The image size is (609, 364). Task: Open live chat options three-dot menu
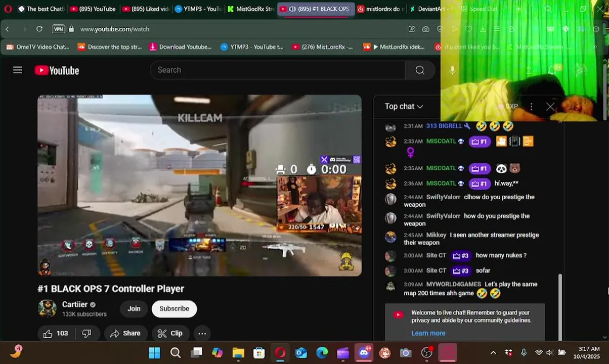(531, 107)
